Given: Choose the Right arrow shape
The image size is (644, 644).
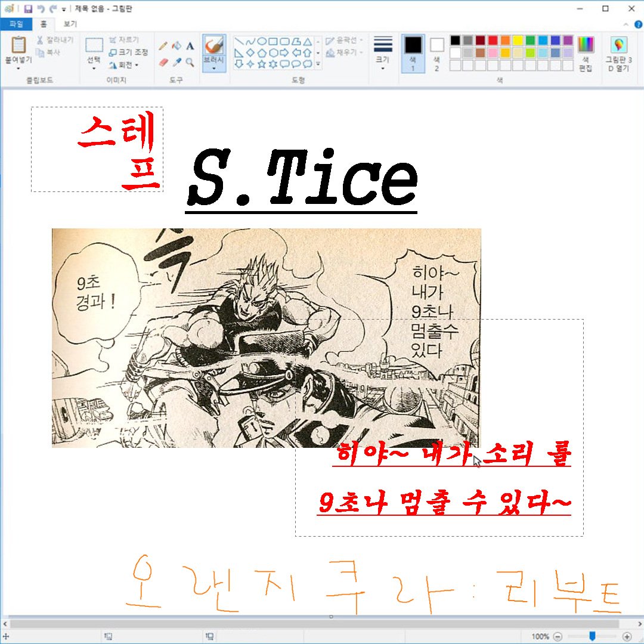Looking at the screenshot, I should [284, 52].
